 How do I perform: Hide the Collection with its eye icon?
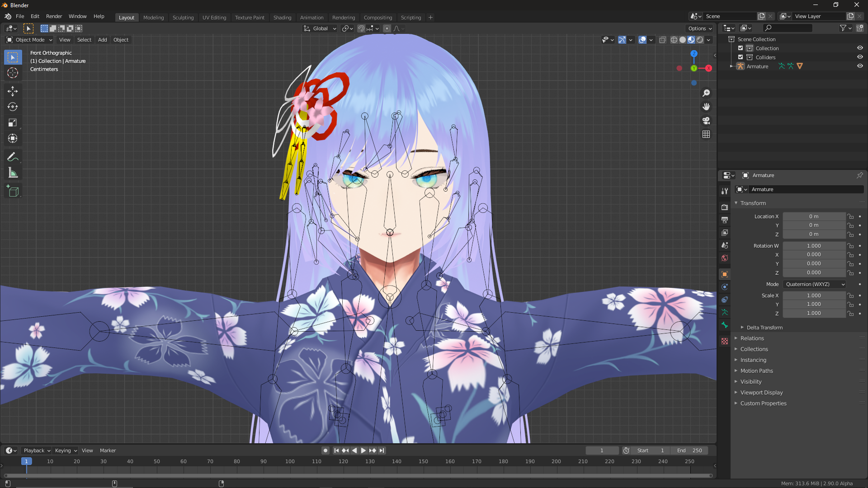pyautogui.click(x=860, y=48)
